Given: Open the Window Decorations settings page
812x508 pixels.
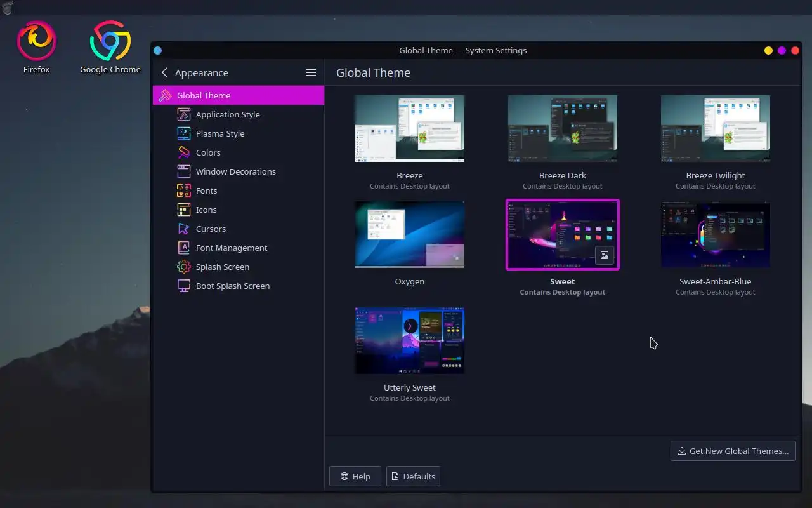Looking at the screenshot, I should tap(239, 171).
